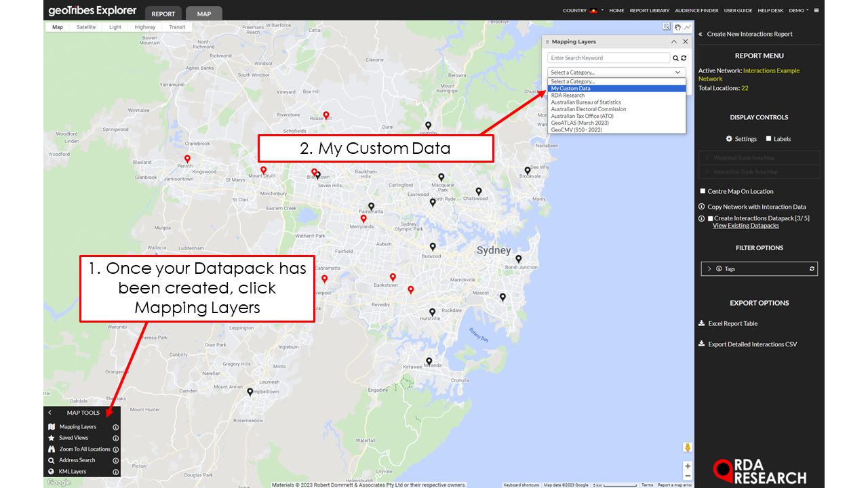Viewport: 868px width, 488px height.
Task: Click the Excel Report Table download icon
Action: tap(702, 323)
